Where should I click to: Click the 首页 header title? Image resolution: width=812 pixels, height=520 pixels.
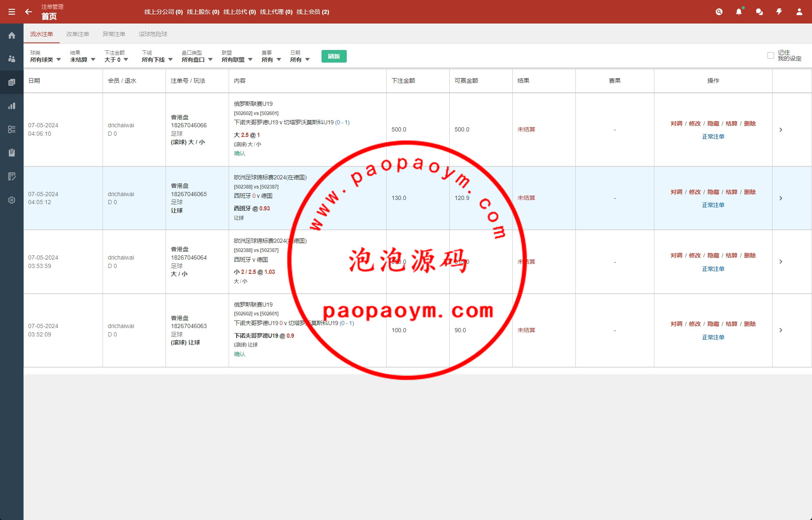[49, 16]
